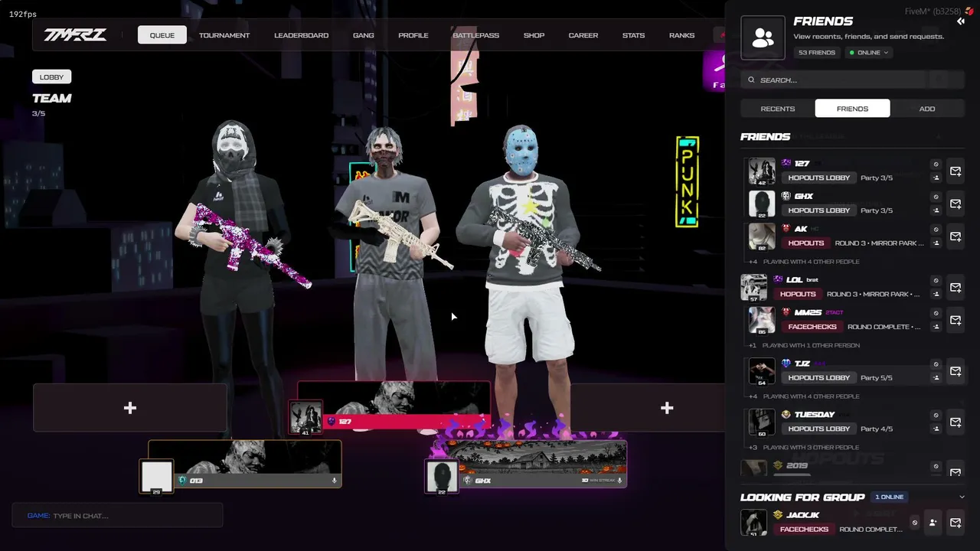Click the envelope icon for TJZ
This screenshot has height=551, width=980.
click(955, 371)
